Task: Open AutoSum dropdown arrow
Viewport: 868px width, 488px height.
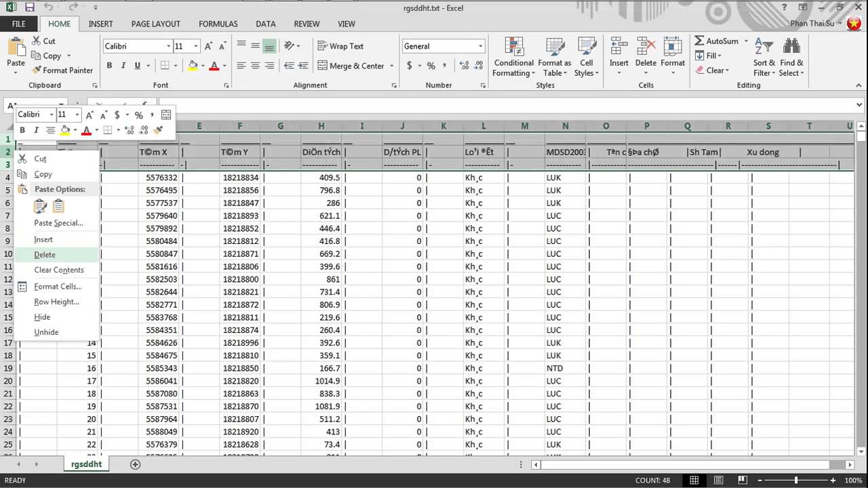Action: pyautogui.click(x=746, y=41)
